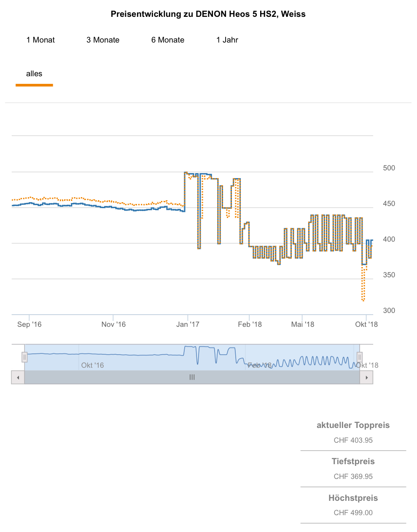Click the Preisentwicklung chart title

coord(208,14)
